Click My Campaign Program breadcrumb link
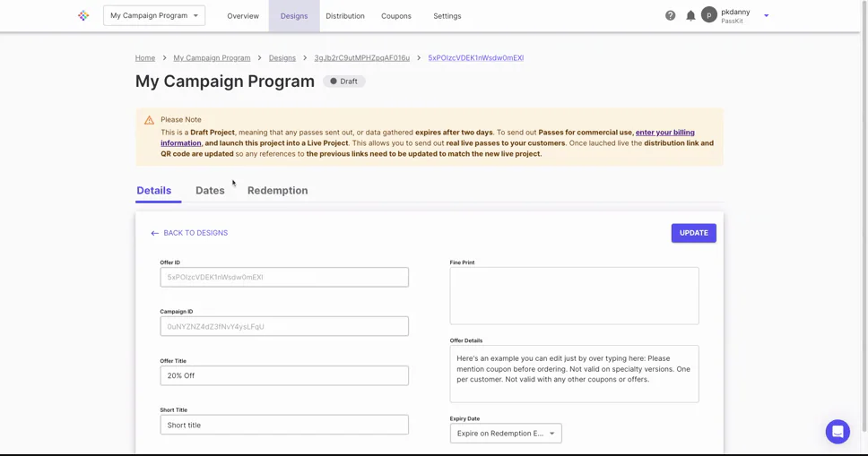Image resolution: width=868 pixels, height=456 pixels. pyautogui.click(x=212, y=57)
